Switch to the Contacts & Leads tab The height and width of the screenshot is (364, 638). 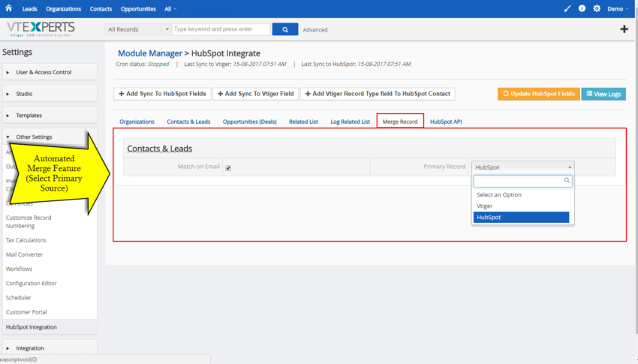pos(188,122)
